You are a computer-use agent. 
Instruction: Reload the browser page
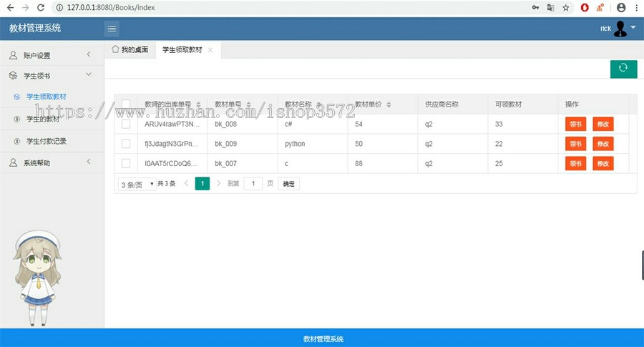click(x=40, y=7)
